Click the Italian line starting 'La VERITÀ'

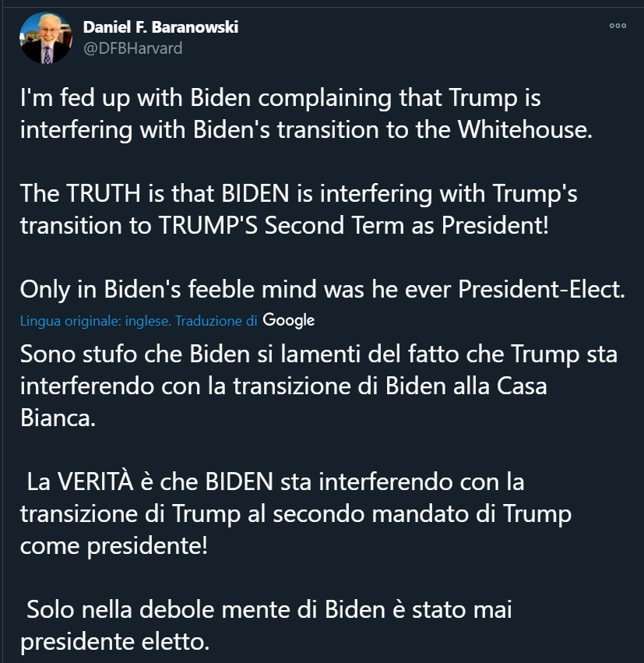pos(275,482)
